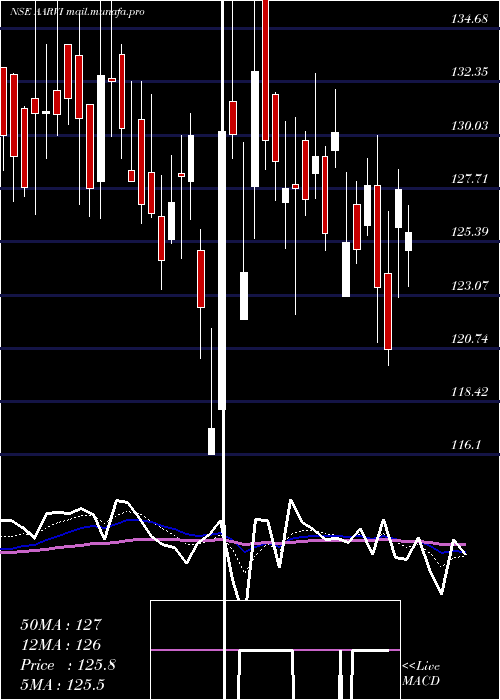Click the 50MA : 127 readout
Viewport: 500px width, 700px height.
(x=62, y=625)
